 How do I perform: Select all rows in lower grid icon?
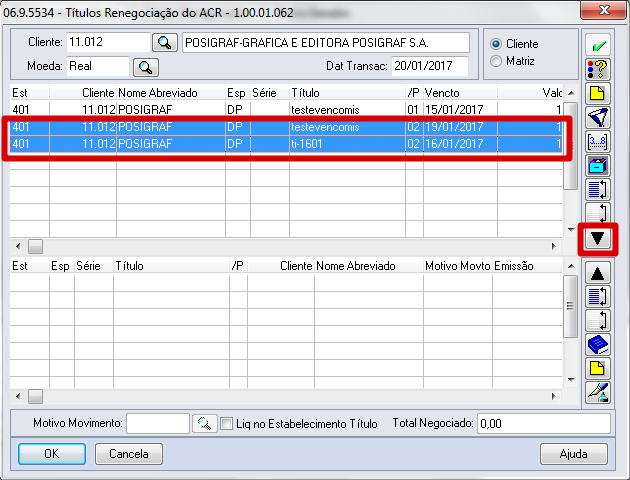tap(598, 296)
